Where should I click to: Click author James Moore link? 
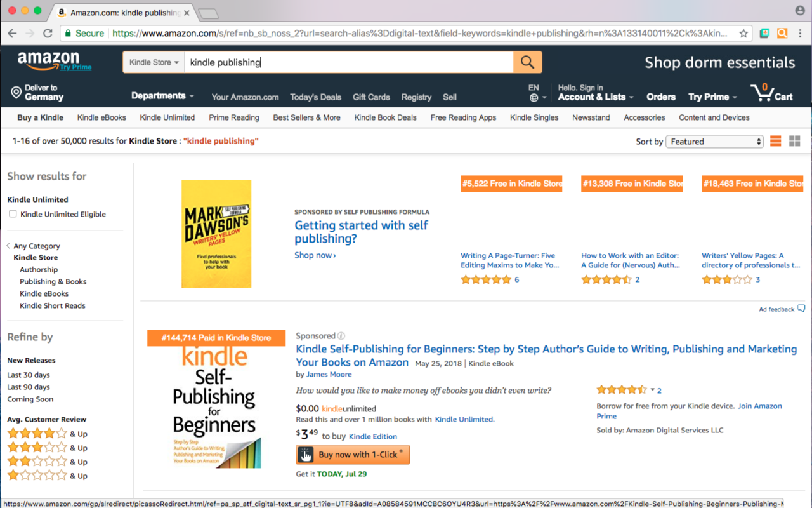pos(329,375)
